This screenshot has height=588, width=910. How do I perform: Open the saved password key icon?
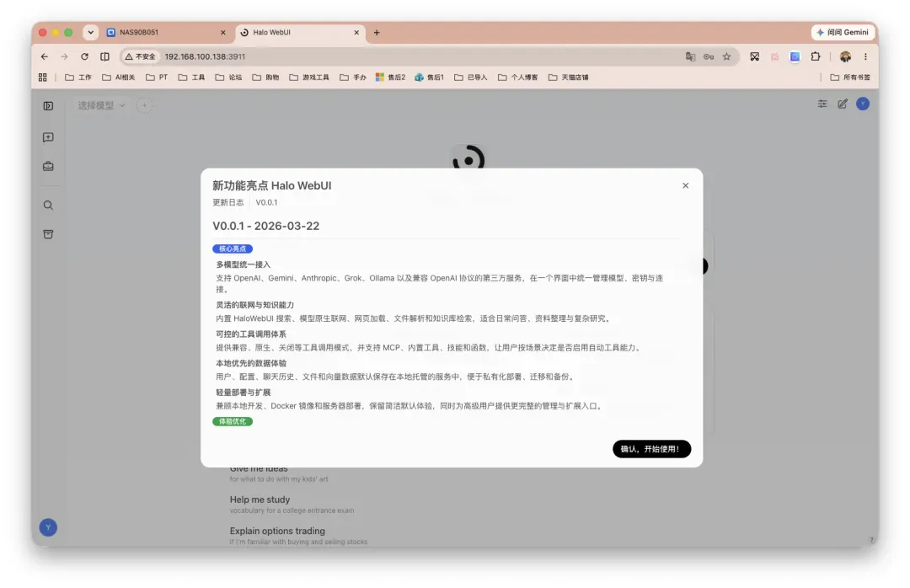[709, 57]
